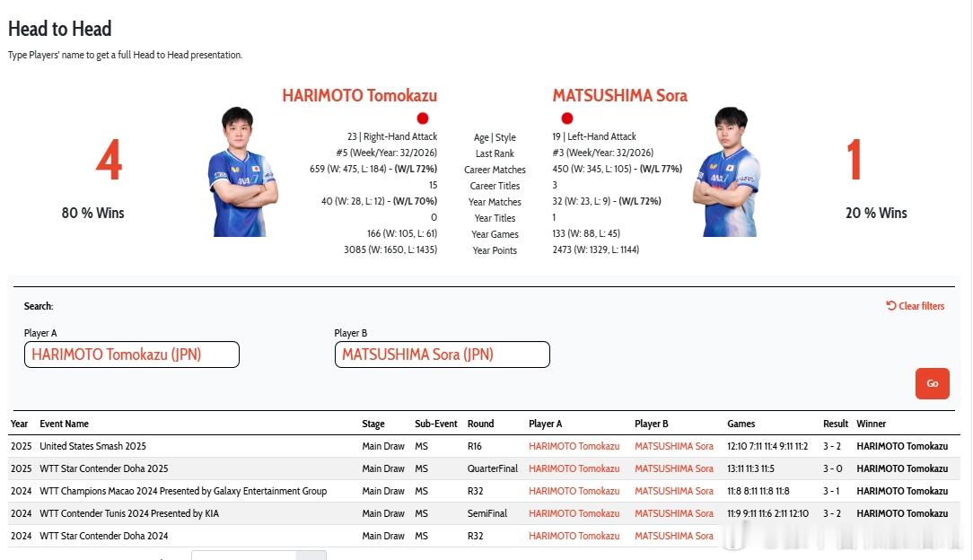This screenshot has width=973, height=560.
Task: Click the Head to Head page title
Action: click(59, 29)
